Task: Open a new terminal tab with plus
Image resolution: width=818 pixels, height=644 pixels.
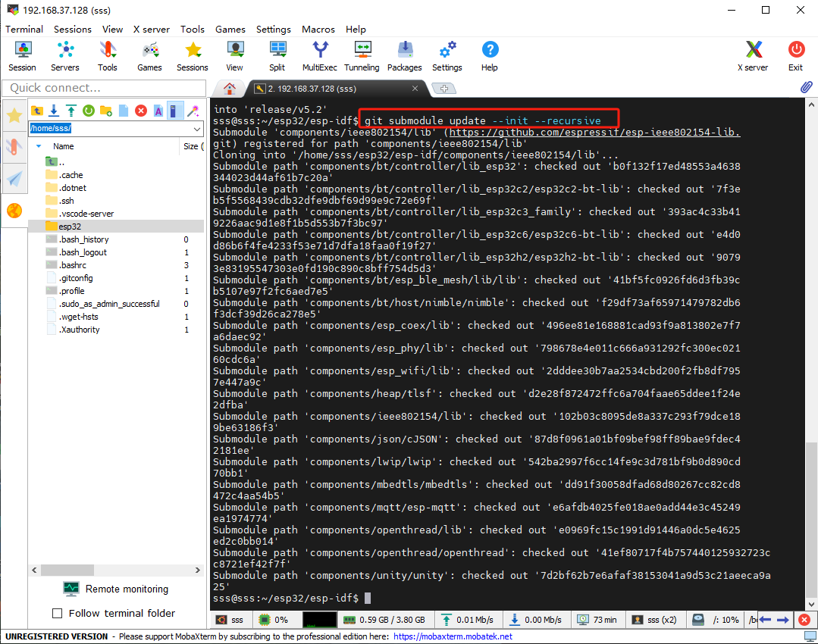Action: coord(444,89)
